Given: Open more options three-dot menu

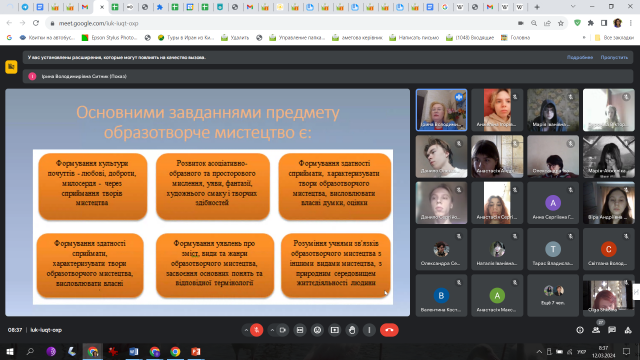Looking at the screenshot, I should pos(369,330).
